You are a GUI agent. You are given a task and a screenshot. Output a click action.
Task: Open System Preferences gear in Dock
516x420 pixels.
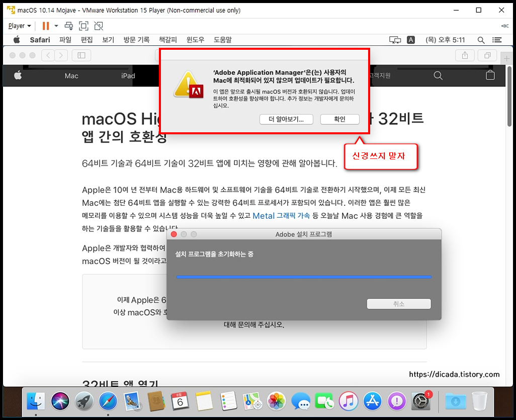tap(421, 401)
